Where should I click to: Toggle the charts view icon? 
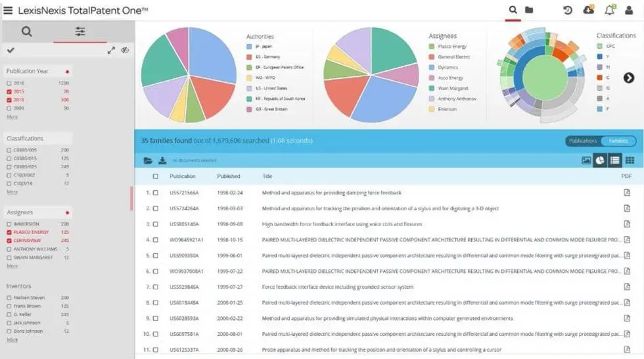(600, 160)
